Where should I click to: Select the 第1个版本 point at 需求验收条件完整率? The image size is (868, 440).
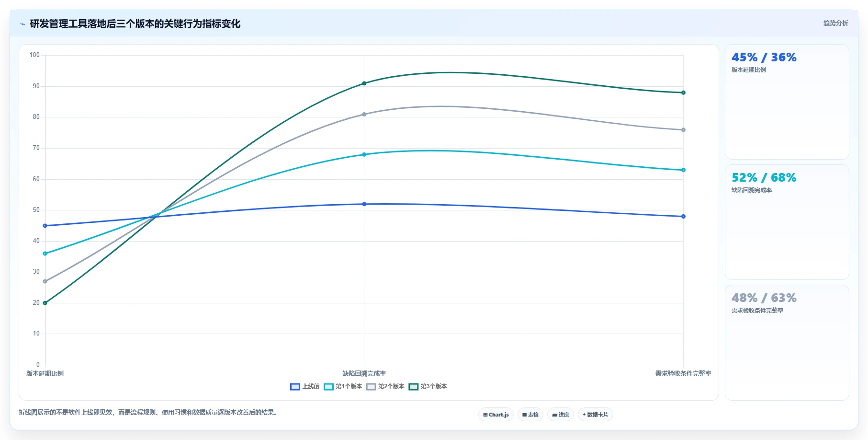(683, 170)
